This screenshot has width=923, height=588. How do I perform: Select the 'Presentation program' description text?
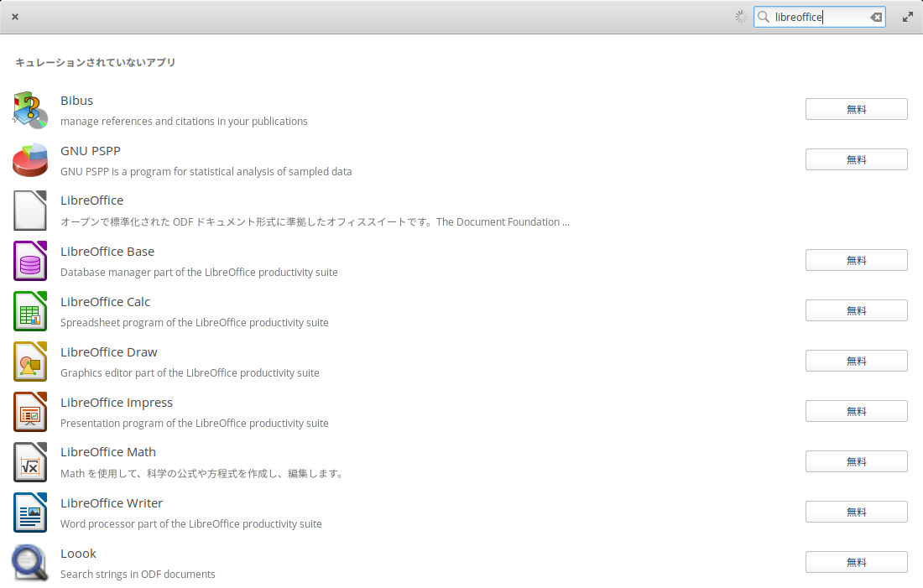click(195, 424)
